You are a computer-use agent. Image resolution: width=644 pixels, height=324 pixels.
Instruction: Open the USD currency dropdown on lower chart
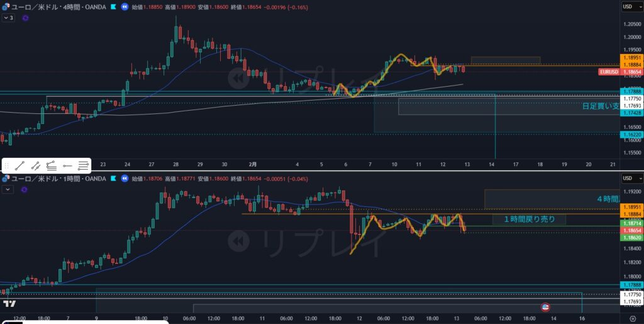630,179
